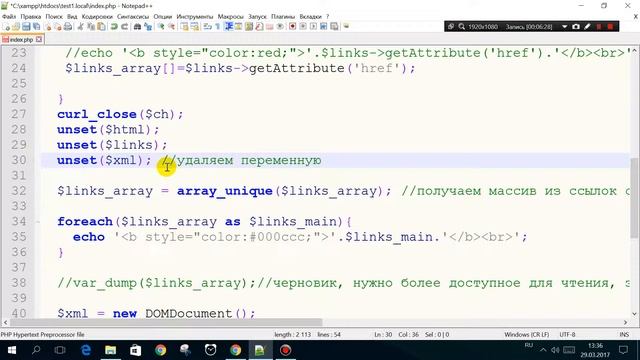Image resolution: width=640 pixels, height=360 pixels.
Task: Click the recorder magnifier zoom icon
Action: click(x=462, y=27)
